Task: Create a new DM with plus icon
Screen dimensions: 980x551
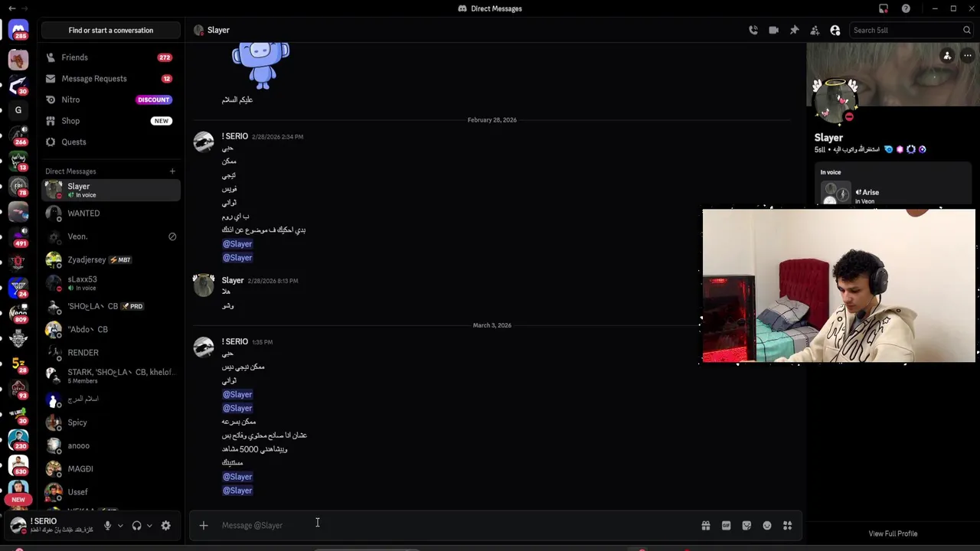Action: tap(172, 171)
